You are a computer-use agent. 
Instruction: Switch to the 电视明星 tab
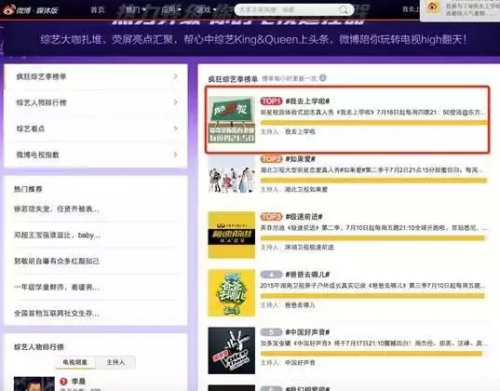pos(75,362)
